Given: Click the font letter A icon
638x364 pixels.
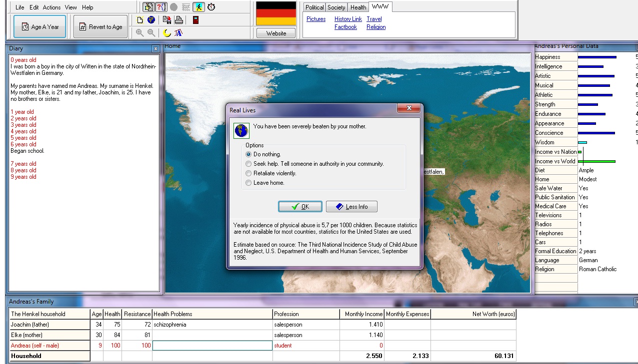Looking at the screenshot, I should [178, 33].
